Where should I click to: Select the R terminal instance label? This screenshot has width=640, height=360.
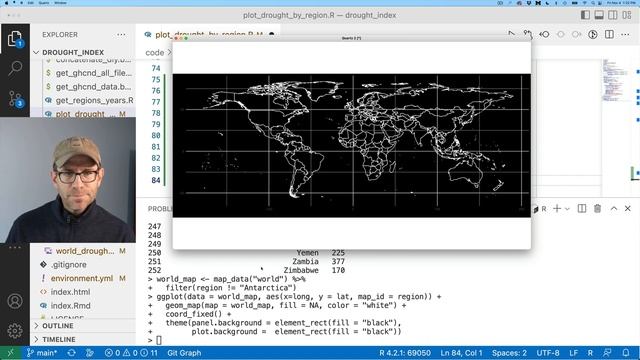click(x=540, y=209)
